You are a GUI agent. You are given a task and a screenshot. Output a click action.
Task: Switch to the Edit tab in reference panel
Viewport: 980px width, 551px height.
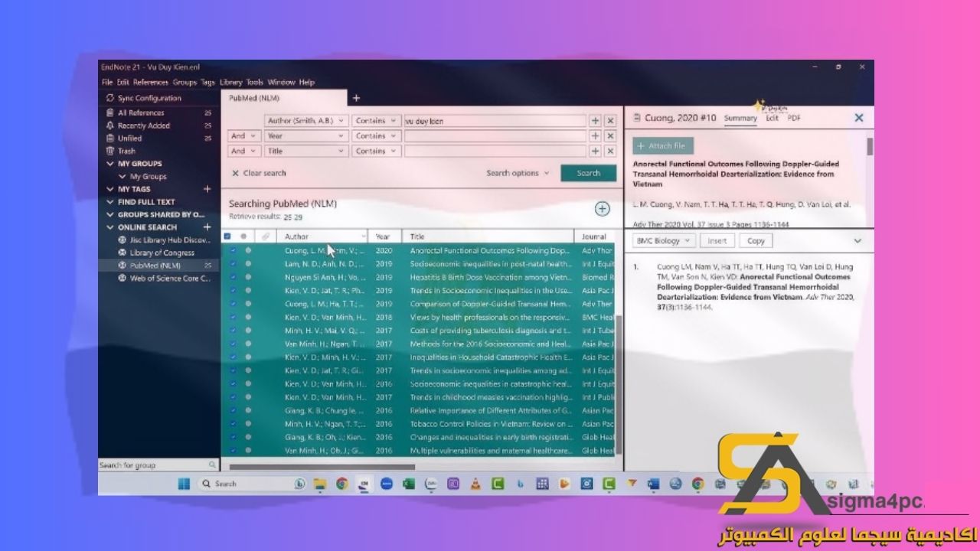point(772,118)
